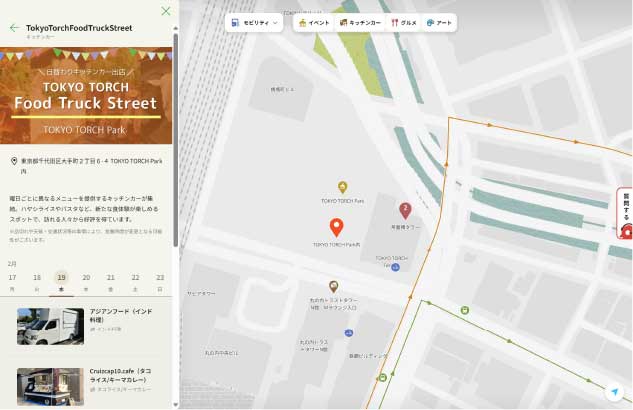The height and width of the screenshot is (410, 633).
Task: Open アジアンフード（インド料理）listing title
Action: click(x=121, y=316)
